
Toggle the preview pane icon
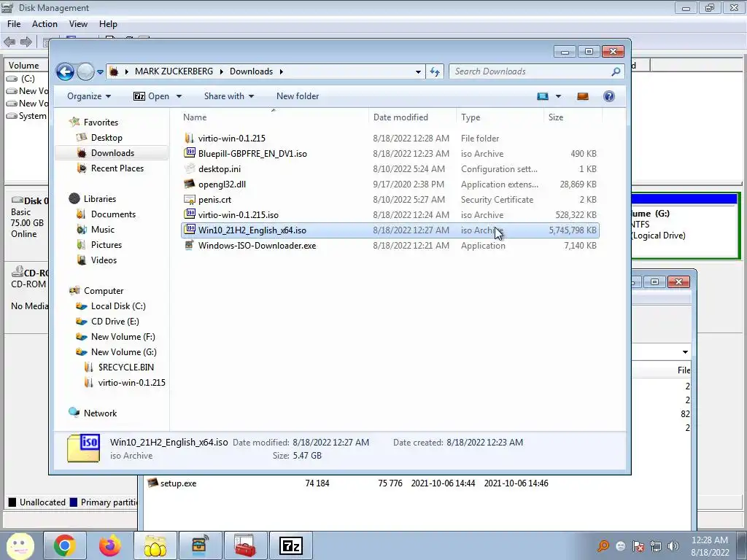coord(583,96)
